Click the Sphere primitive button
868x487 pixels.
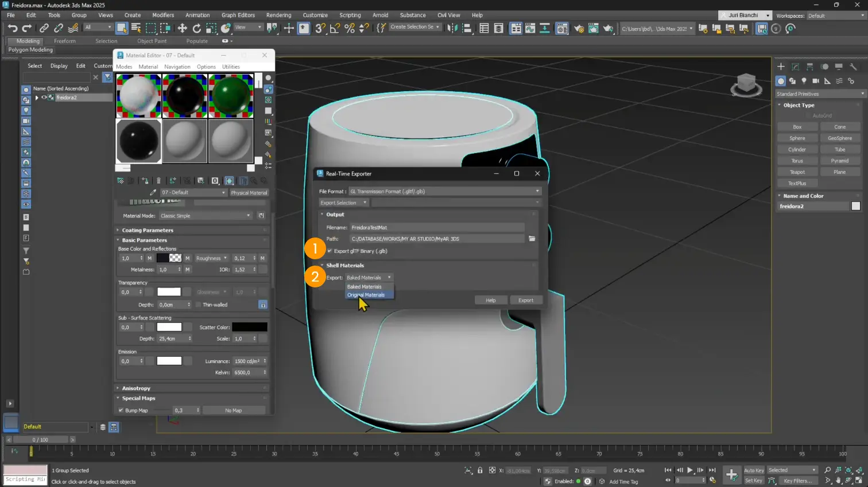(797, 138)
